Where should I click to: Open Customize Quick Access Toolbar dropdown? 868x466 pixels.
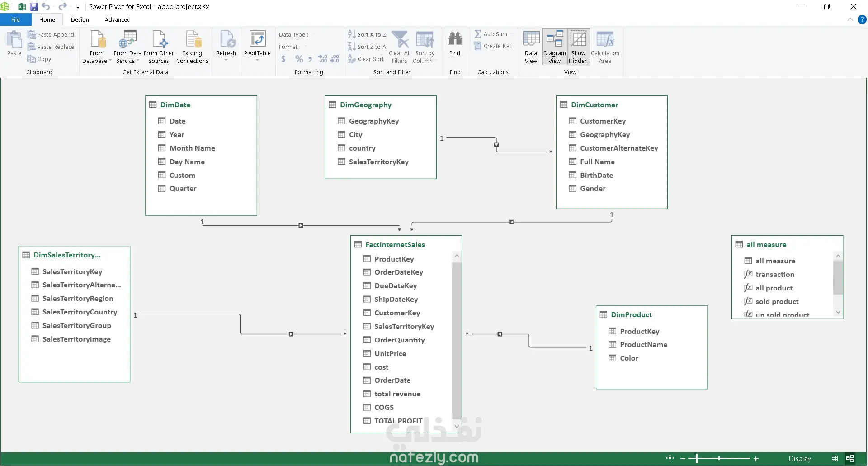coord(78,7)
